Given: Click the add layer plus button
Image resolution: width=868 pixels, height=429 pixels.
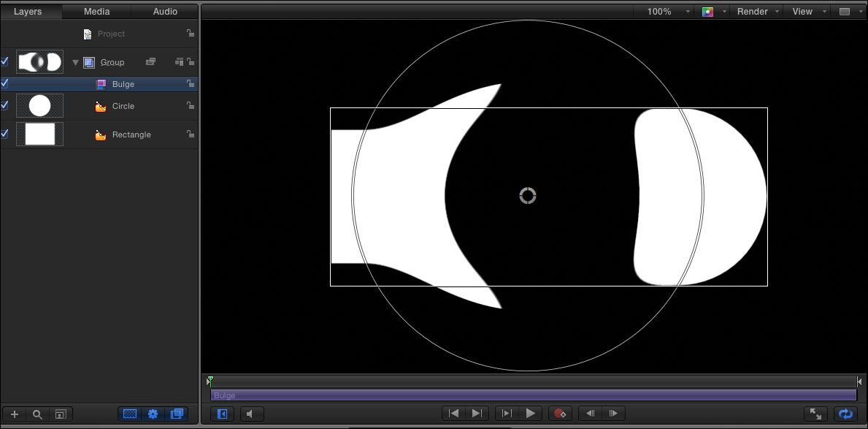Looking at the screenshot, I should click(x=14, y=414).
